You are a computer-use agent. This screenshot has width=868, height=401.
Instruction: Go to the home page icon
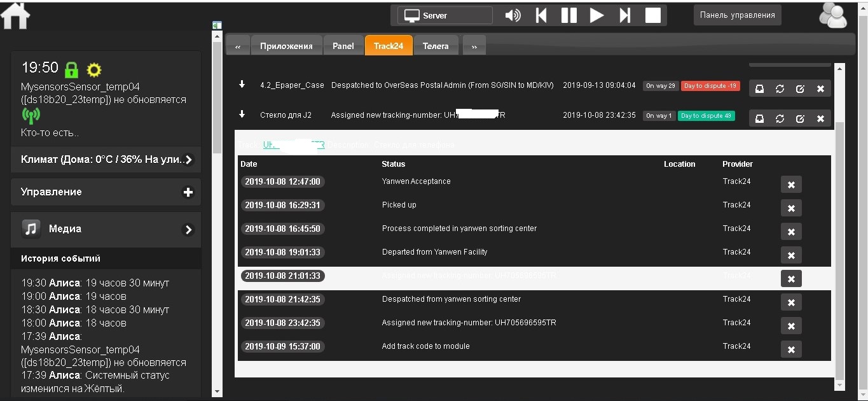tap(16, 16)
